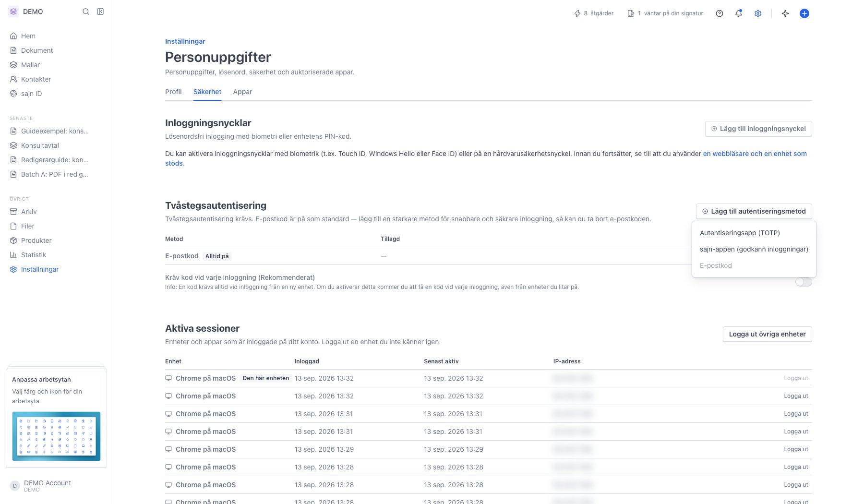Image resolution: width=864 pixels, height=504 pixels.
Task: Open Mallar in the sidebar
Action: pyautogui.click(x=25, y=65)
